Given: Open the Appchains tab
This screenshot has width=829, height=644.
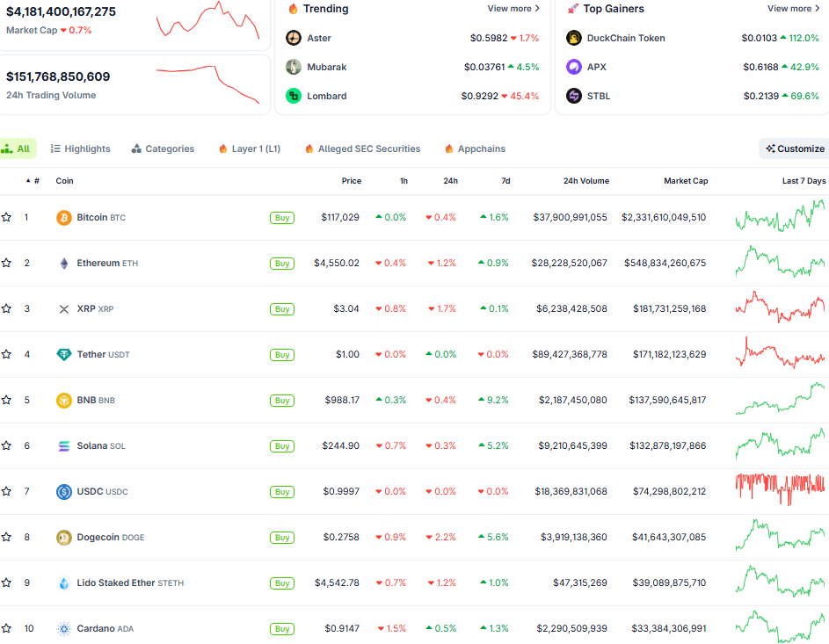Looking at the screenshot, I should point(475,148).
